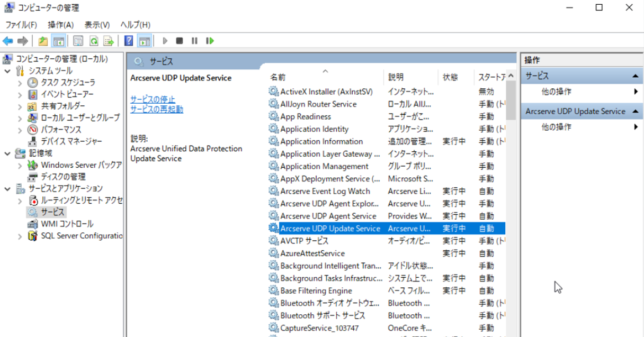Select the AVCTP サービス row

click(386, 241)
